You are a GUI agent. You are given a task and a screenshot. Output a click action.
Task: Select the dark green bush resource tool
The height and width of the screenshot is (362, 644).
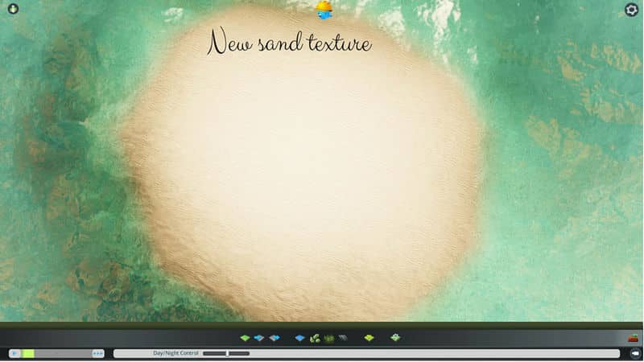tap(328, 338)
